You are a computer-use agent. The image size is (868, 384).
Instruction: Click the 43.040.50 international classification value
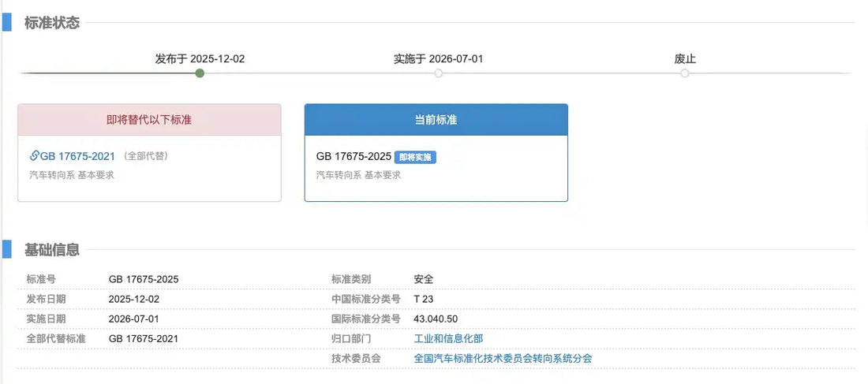(x=436, y=319)
